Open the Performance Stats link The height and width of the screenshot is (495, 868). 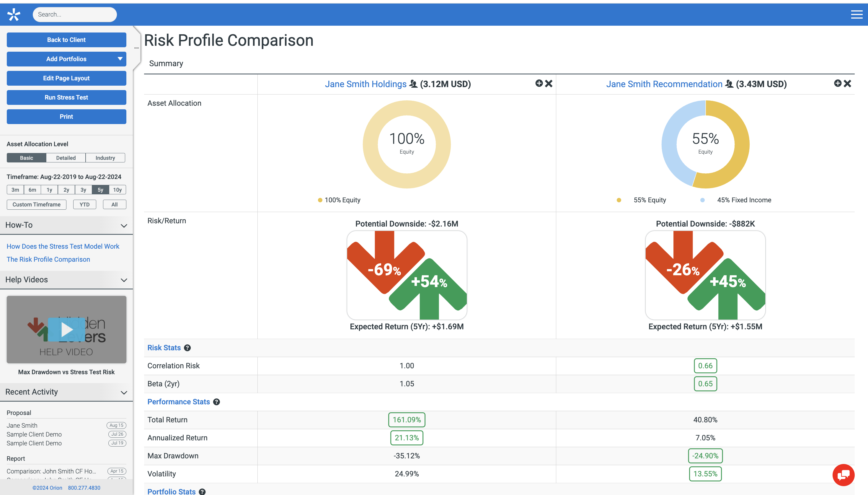pos(179,402)
